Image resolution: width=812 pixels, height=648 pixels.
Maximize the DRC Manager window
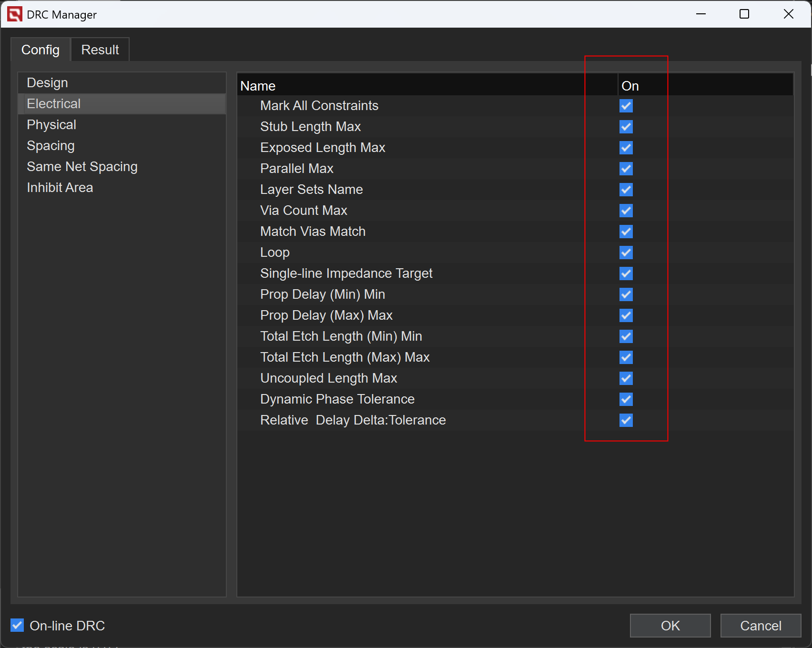point(744,14)
